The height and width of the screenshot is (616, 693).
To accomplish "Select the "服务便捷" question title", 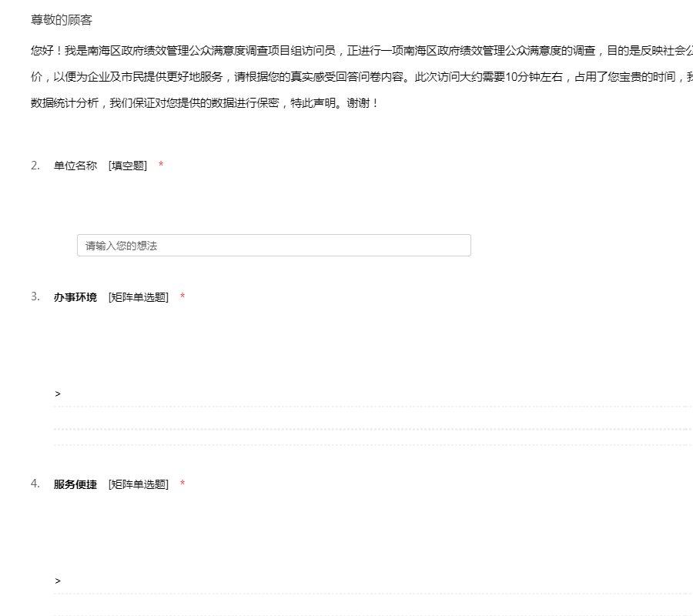I will 75,484.
